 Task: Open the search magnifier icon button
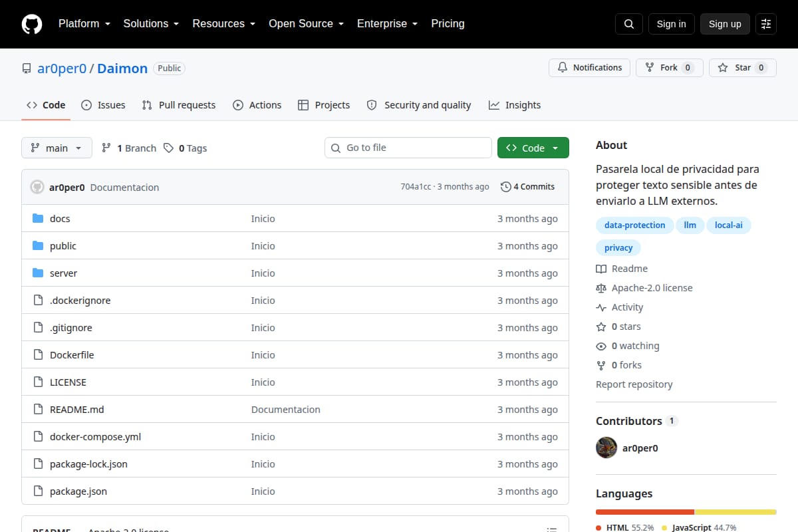click(629, 24)
